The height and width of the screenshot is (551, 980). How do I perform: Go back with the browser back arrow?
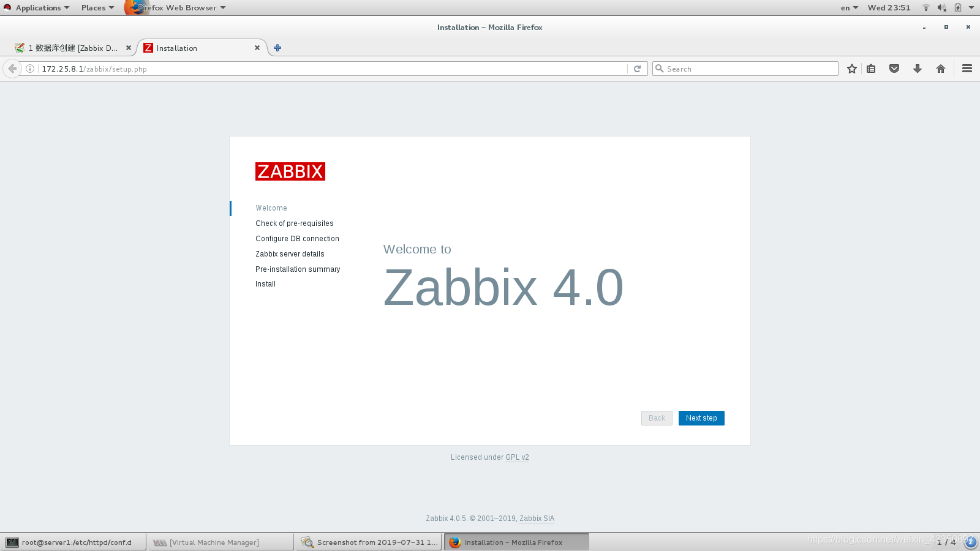[12, 69]
